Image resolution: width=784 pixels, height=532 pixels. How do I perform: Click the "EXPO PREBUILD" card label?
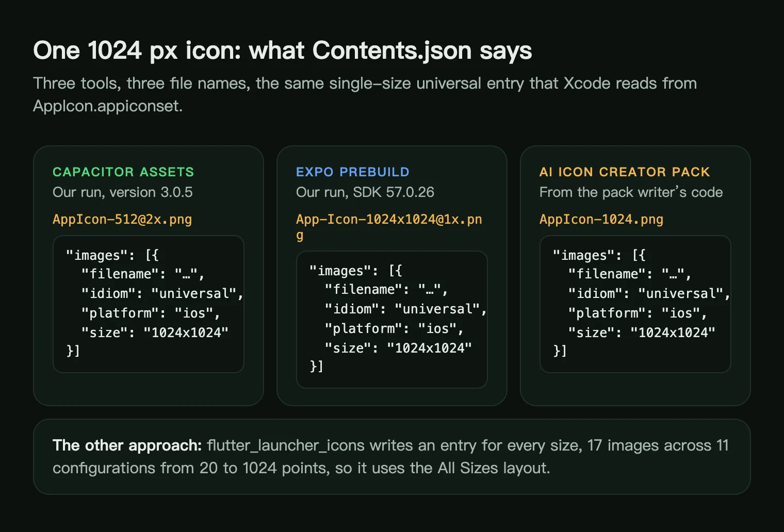point(353,172)
